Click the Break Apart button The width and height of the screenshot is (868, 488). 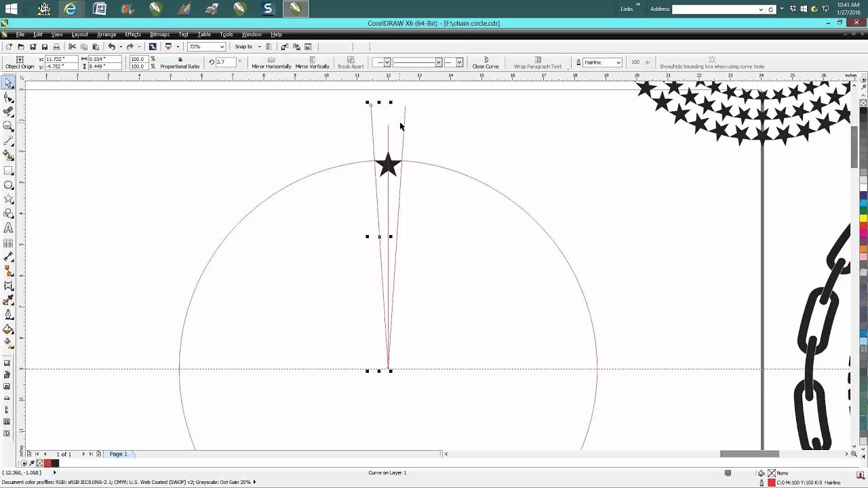[x=351, y=62]
